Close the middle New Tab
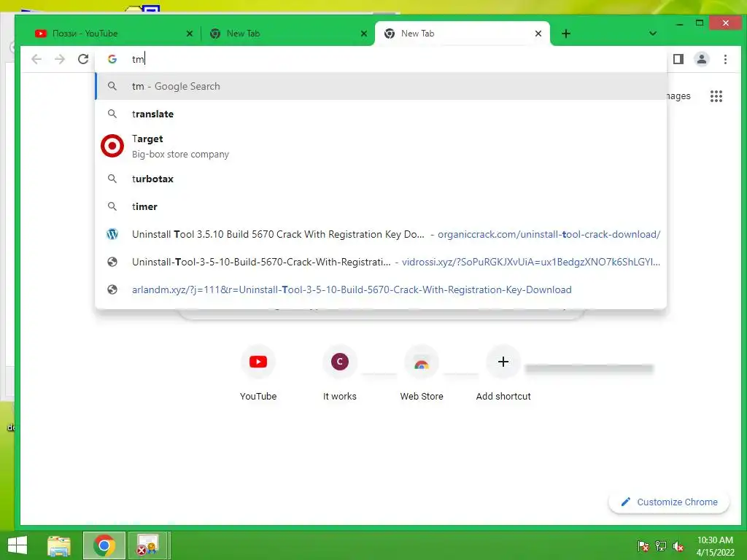The image size is (747, 560). [x=363, y=34]
